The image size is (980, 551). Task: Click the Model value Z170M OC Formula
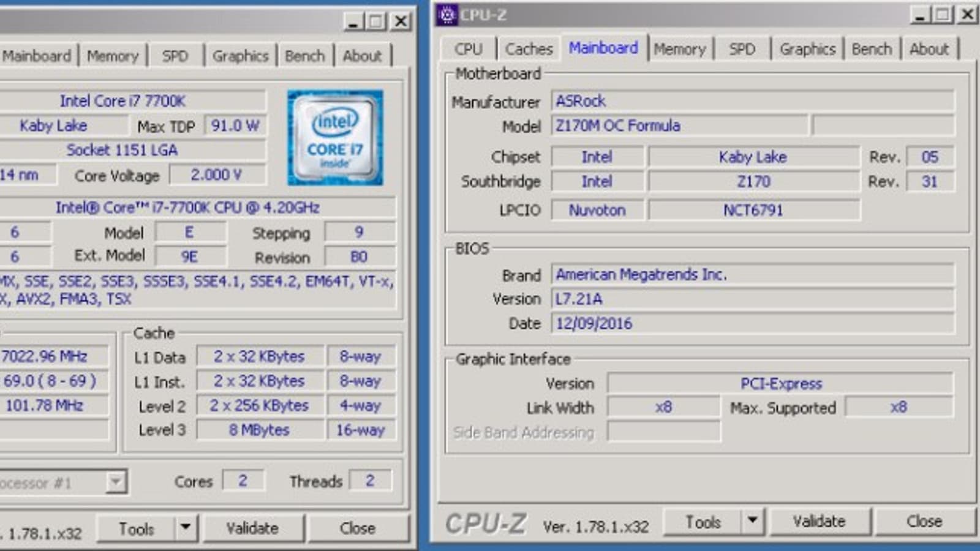click(x=679, y=126)
